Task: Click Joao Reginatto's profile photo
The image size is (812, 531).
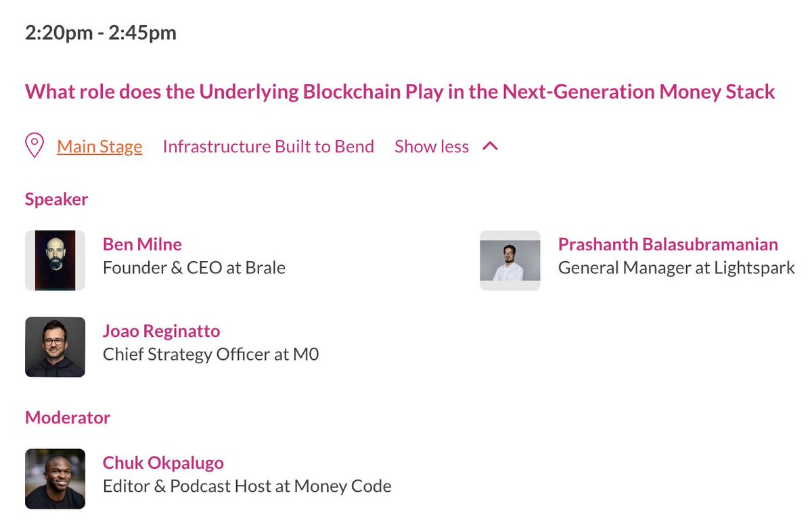Action: [x=55, y=347]
